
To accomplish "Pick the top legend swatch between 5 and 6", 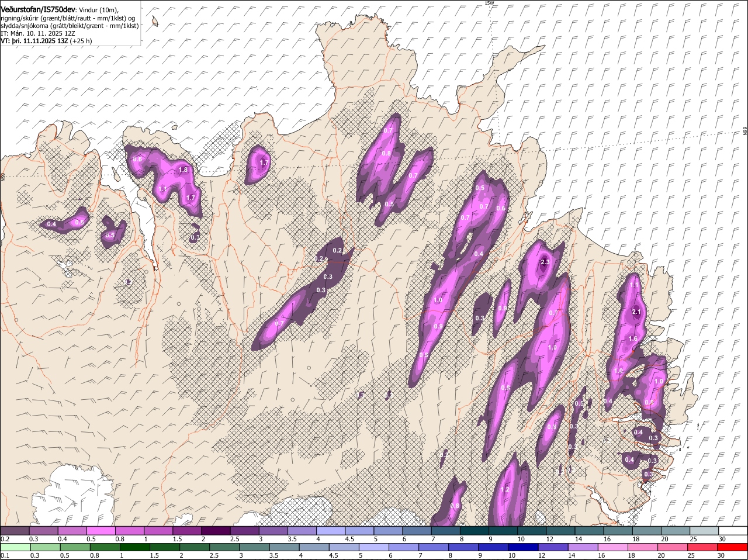I will coord(388,530).
